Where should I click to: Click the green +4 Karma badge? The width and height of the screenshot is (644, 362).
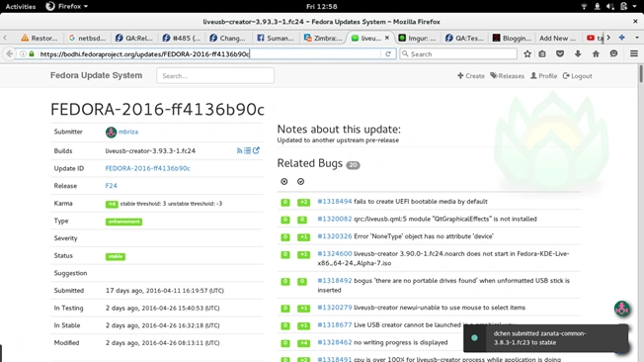(112, 204)
